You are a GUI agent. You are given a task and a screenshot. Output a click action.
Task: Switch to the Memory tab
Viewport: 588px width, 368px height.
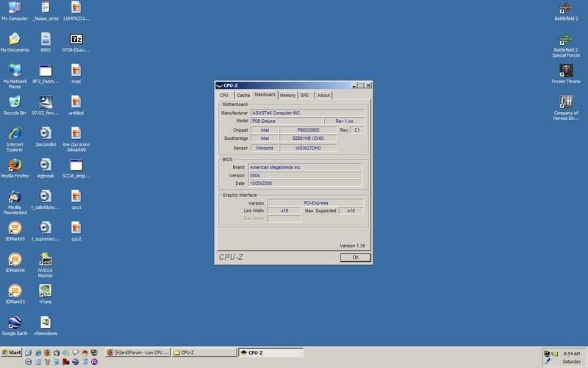click(x=287, y=96)
